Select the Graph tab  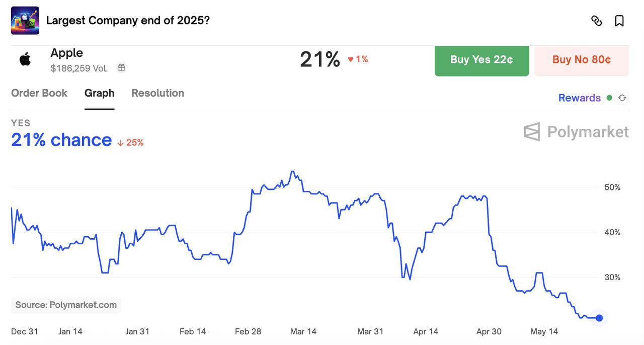99,93
